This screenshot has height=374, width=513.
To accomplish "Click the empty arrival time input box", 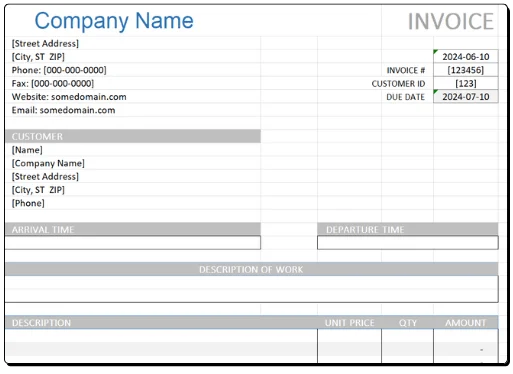I will (133, 243).
